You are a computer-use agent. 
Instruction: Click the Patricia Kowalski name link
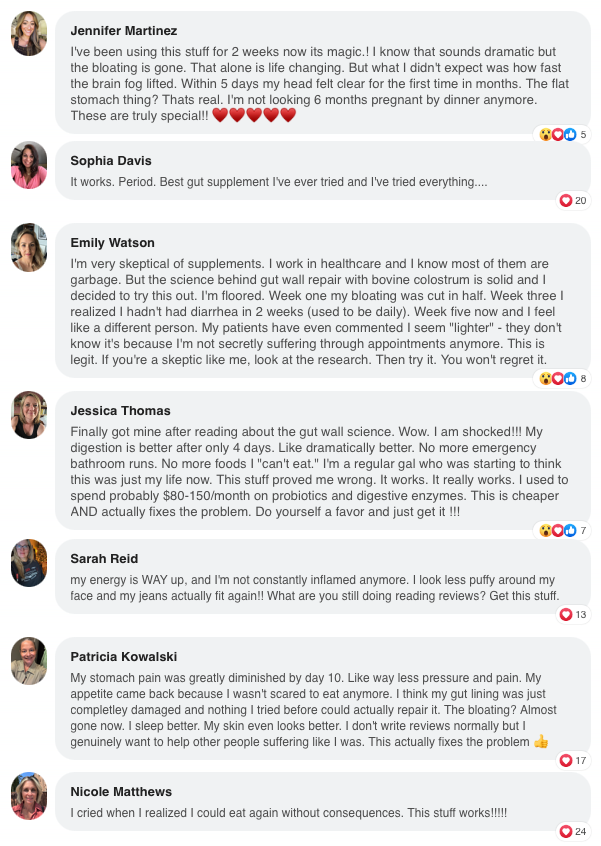click(123, 656)
